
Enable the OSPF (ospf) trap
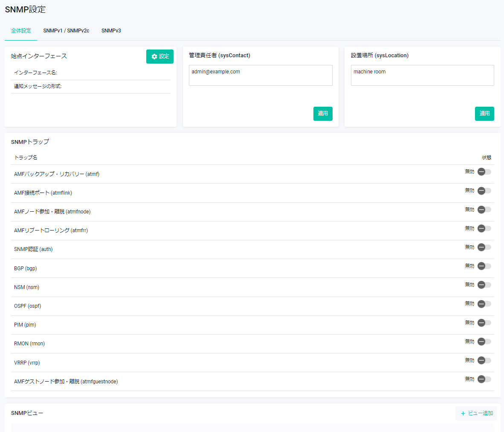(484, 304)
